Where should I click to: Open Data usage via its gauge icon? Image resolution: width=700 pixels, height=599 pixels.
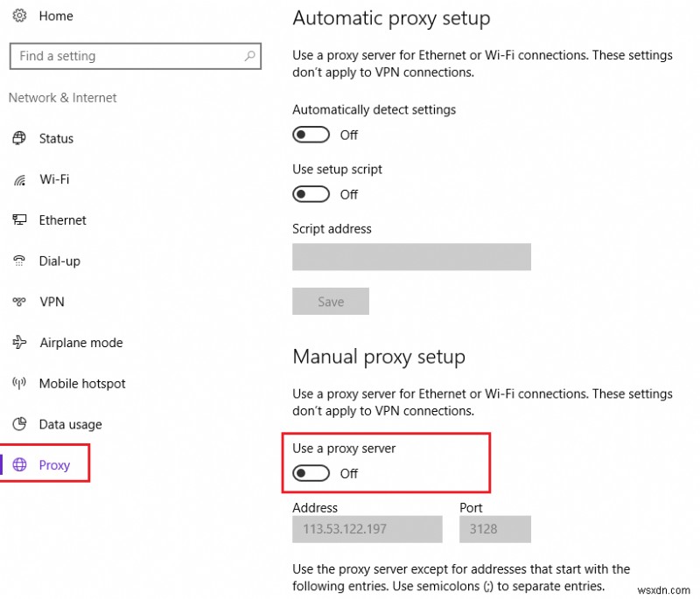coord(19,424)
